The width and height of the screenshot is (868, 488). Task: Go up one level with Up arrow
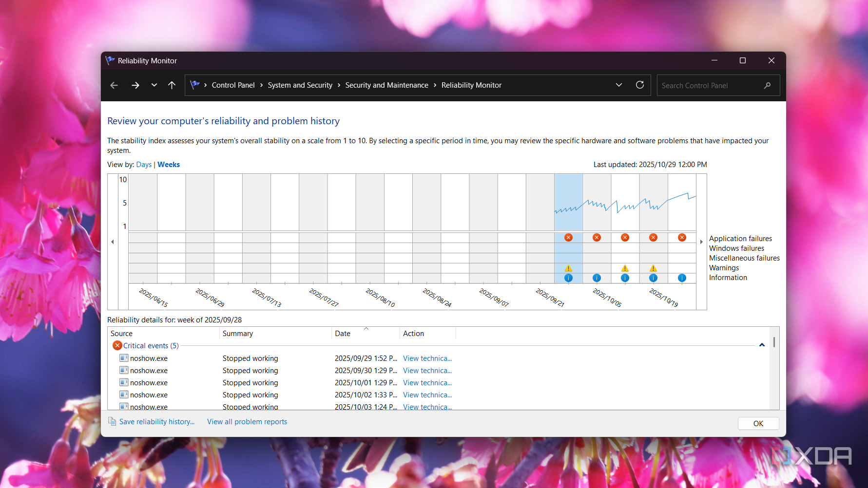click(172, 85)
